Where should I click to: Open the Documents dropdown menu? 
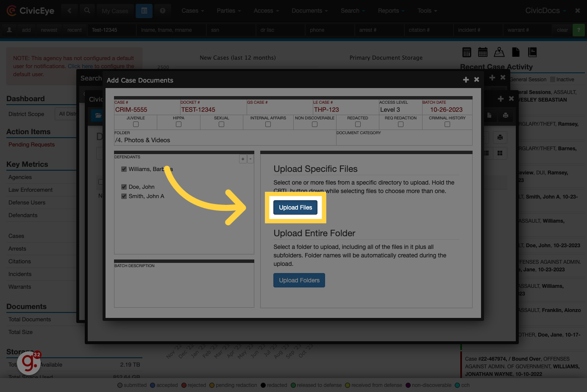309,11
